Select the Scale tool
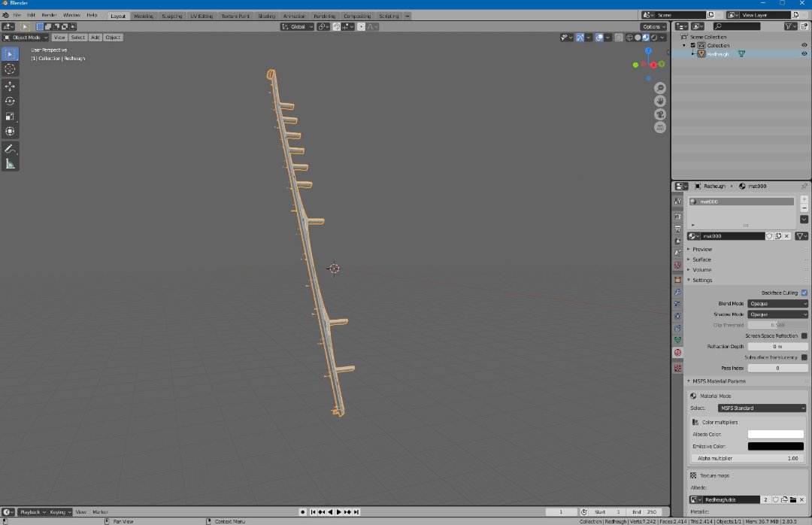Image resolution: width=812 pixels, height=525 pixels. click(10, 116)
